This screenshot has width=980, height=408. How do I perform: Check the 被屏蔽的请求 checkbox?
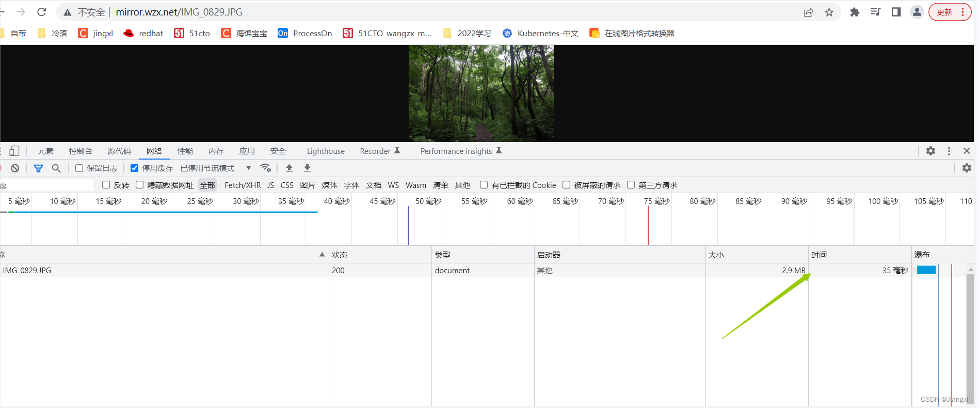click(566, 185)
